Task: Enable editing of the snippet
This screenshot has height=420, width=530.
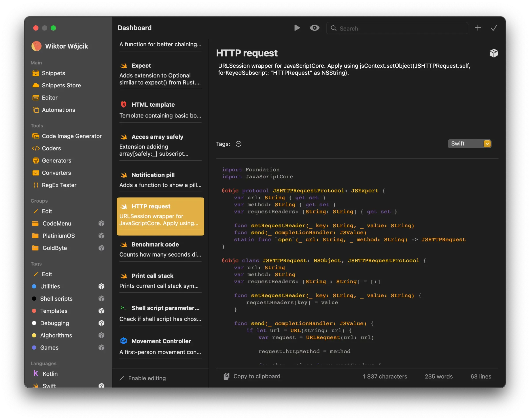Action: point(143,378)
